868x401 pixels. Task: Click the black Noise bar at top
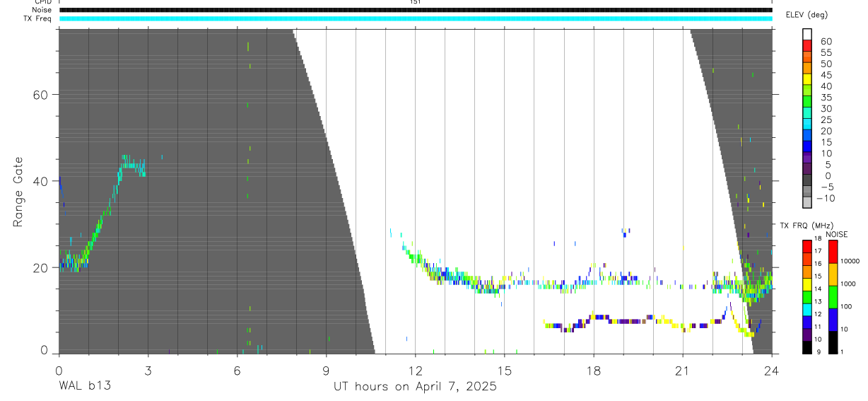[416, 10]
